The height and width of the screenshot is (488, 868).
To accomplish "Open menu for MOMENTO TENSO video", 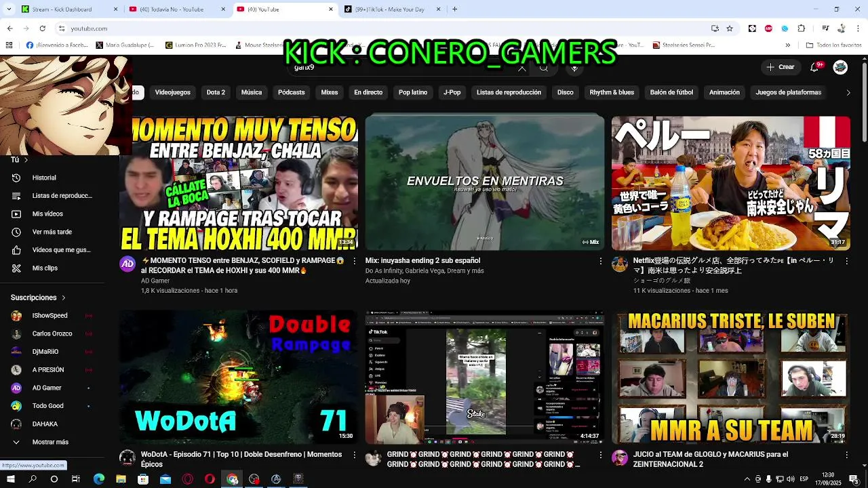I will [x=354, y=261].
